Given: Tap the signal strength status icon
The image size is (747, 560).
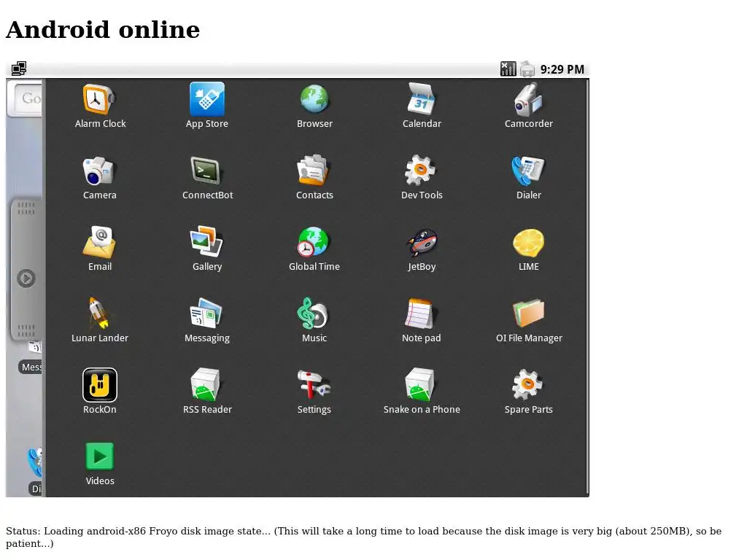Looking at the screenshot, I should (x=508, y=69).
